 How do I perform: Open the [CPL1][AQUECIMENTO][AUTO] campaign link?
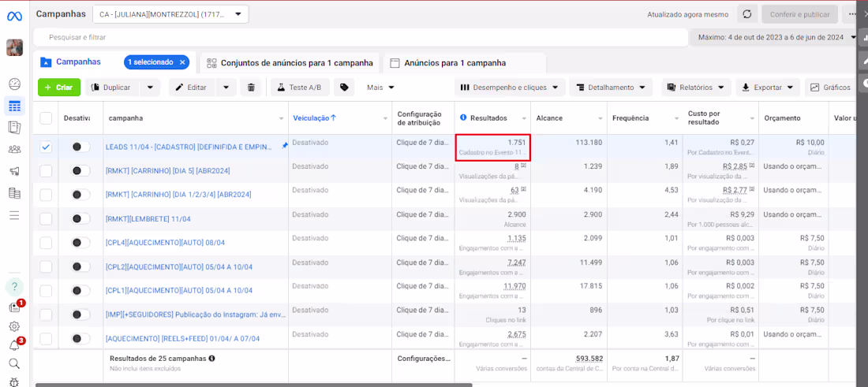[179, 291]
